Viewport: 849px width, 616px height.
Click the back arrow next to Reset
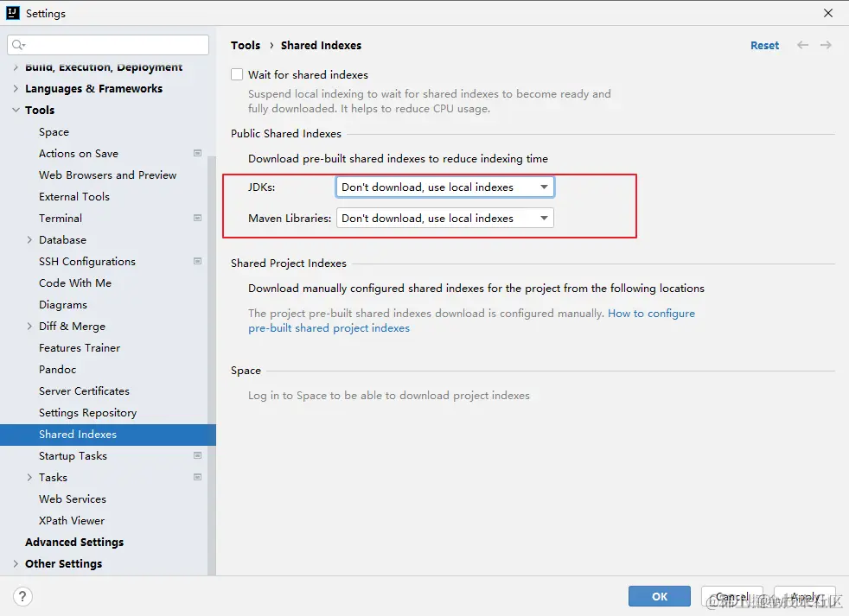(802, 45)
